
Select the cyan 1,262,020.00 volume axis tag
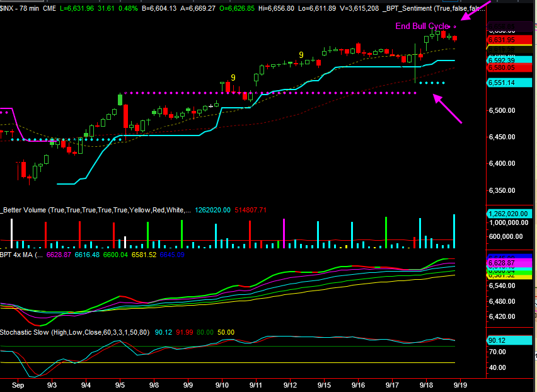[511, 214]
